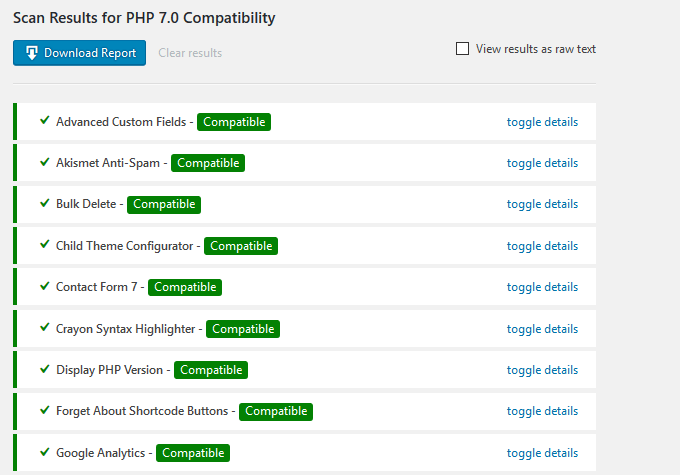Click the Display PHP Version plugin name
The width and height of the screenshot is (680, 475).
pos(109,370)
